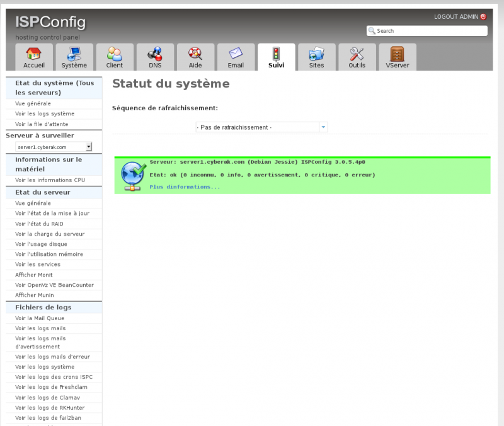Click the ISPConfig logo
The height and width of the screenshot is (426, 504).
coord(50,22)
